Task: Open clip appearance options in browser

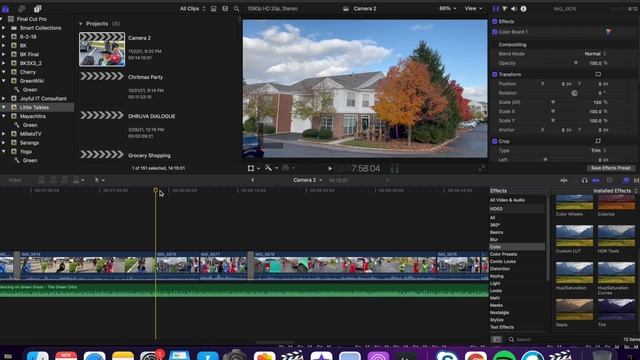Action: (225, 9)
